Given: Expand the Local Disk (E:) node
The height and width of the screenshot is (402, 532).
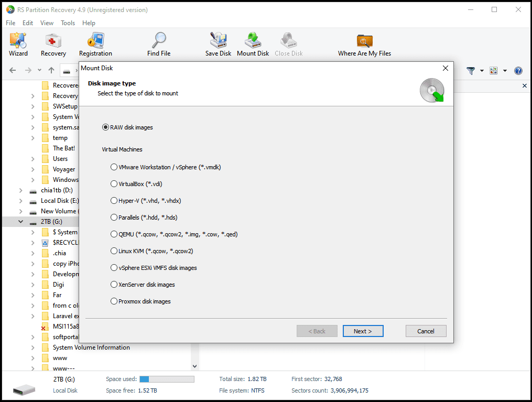Looking at the screenshot, I should click(x=20, y=201).
